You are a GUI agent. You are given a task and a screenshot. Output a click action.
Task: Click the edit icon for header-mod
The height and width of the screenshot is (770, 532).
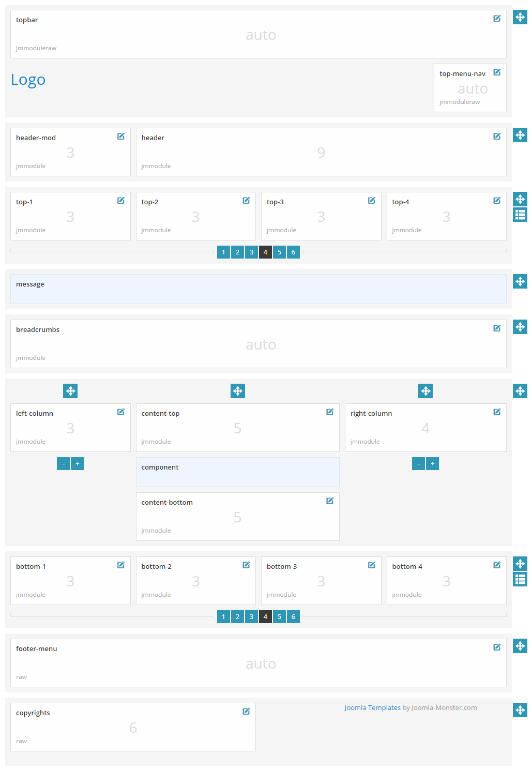click(x=121, y=137)
